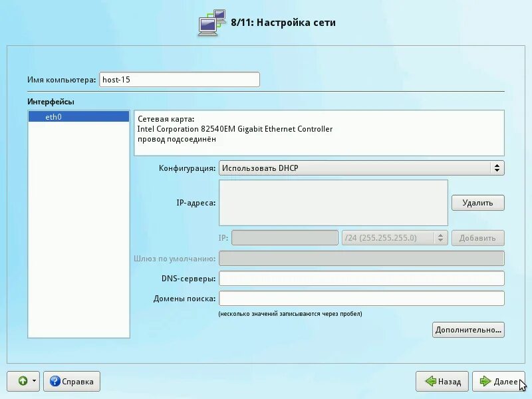Open the Конфигурация dropdown Использовать DHCP
532x399 pixels.
click(x=361, y=168)
